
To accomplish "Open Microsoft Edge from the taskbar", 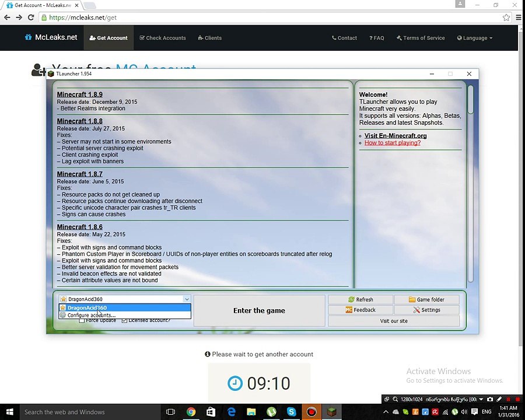I will pos(231,412).
